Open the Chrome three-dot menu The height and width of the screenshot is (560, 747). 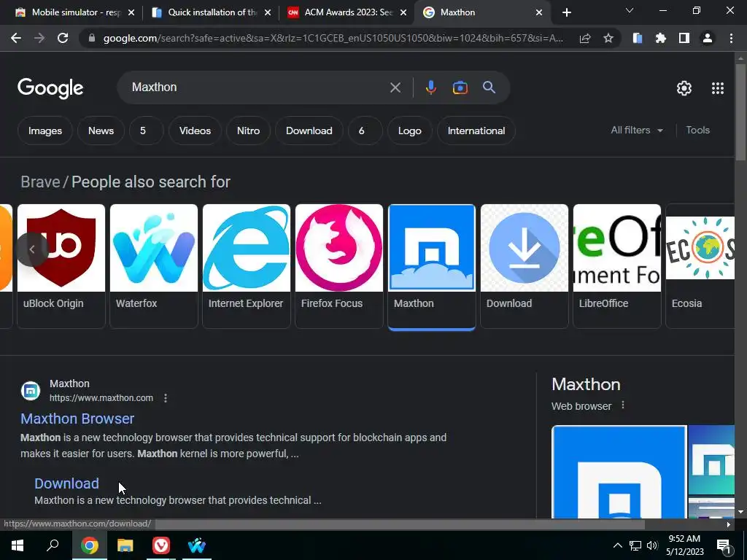(731, 38)
